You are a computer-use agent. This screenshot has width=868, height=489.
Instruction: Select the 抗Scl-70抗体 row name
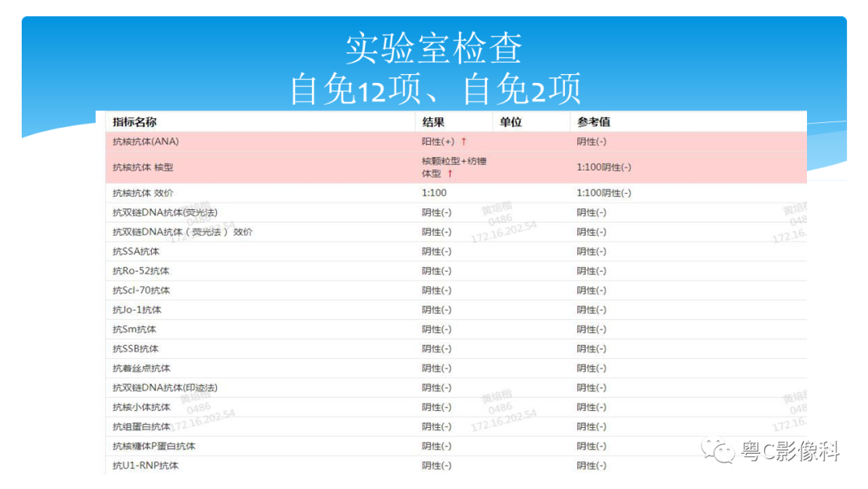coord(141,290)
